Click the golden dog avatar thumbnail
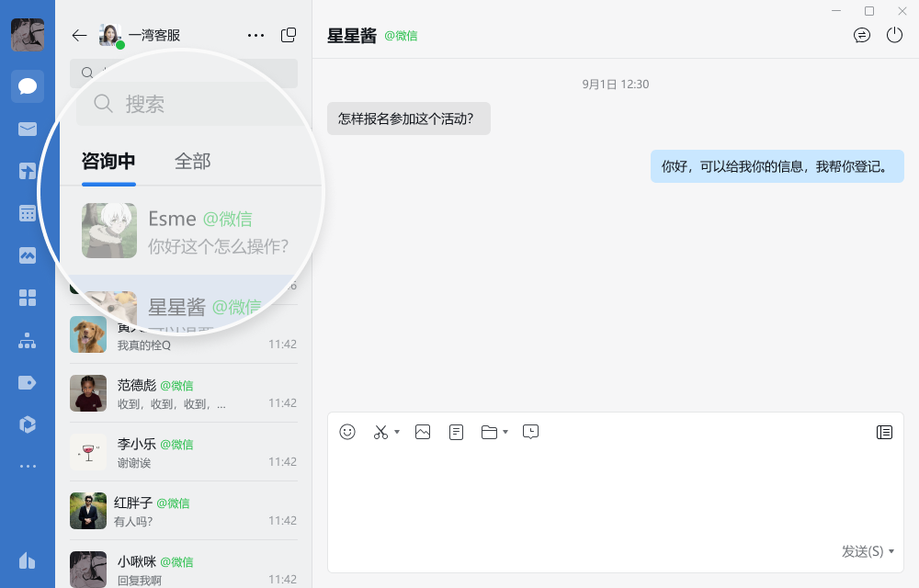 [x=88, y=334]
